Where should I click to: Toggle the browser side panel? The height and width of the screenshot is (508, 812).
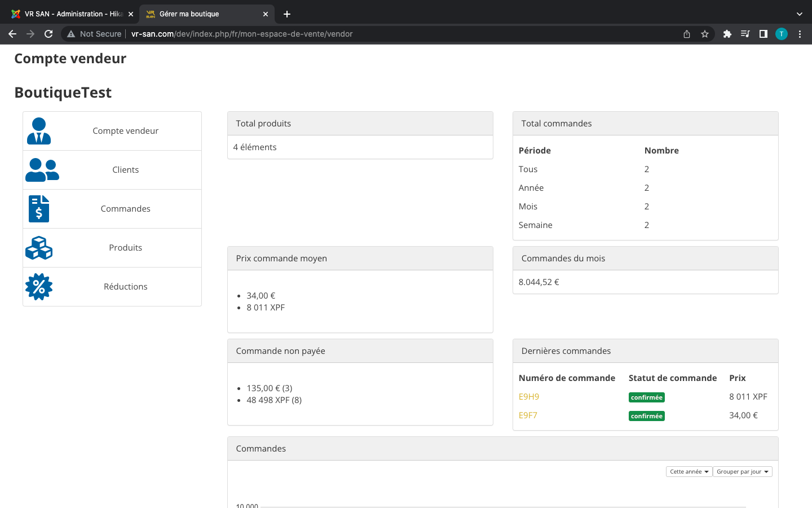click(x=764, y=34)
